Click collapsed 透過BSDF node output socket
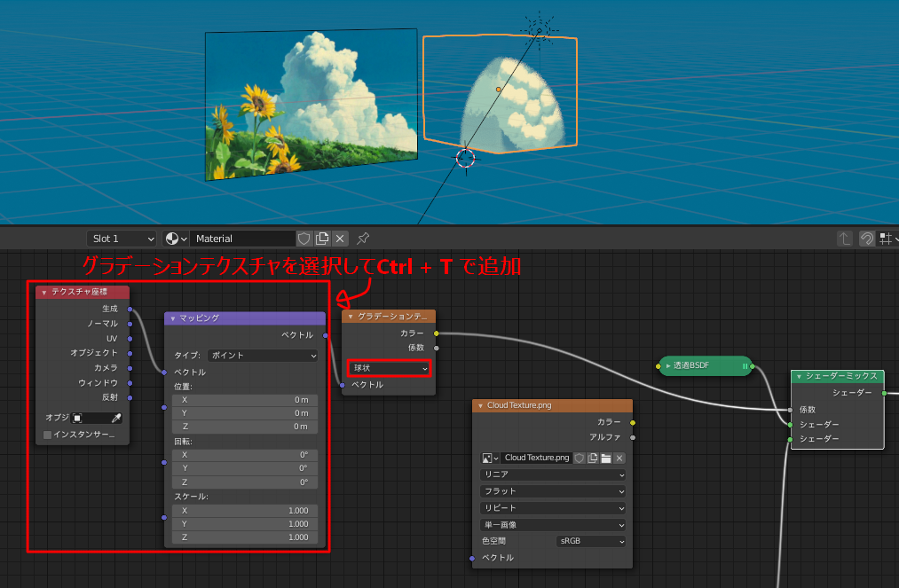Image resolution: width=899 pixels, height=588 pixels. click(753, 365)
